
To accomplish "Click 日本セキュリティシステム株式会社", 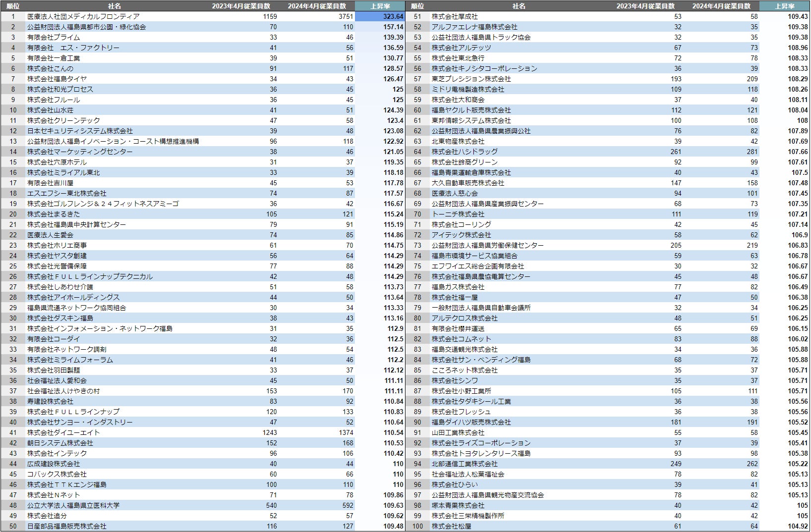I will point(80,131).
